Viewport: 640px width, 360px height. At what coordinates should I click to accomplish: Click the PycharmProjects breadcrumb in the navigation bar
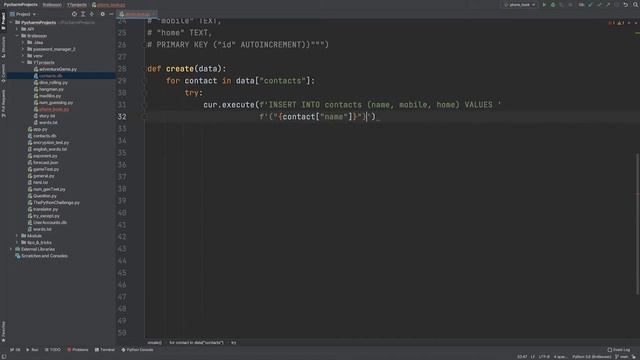point(20,4)
